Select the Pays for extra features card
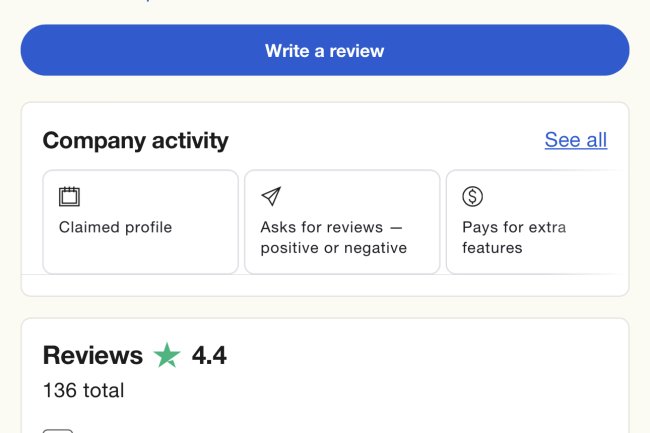This screenshot has height=433, width=650. pos(536,222)
